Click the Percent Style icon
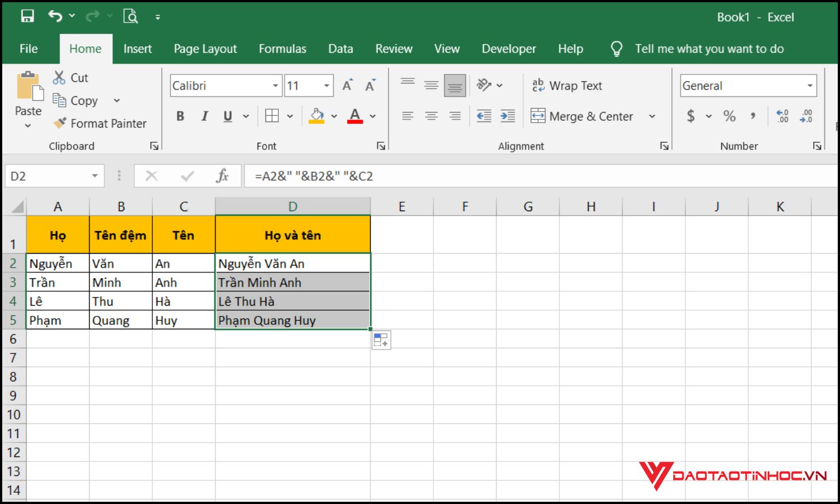This screenshot has width=840, height=504. pyautogui.click(x=729, y=116)
